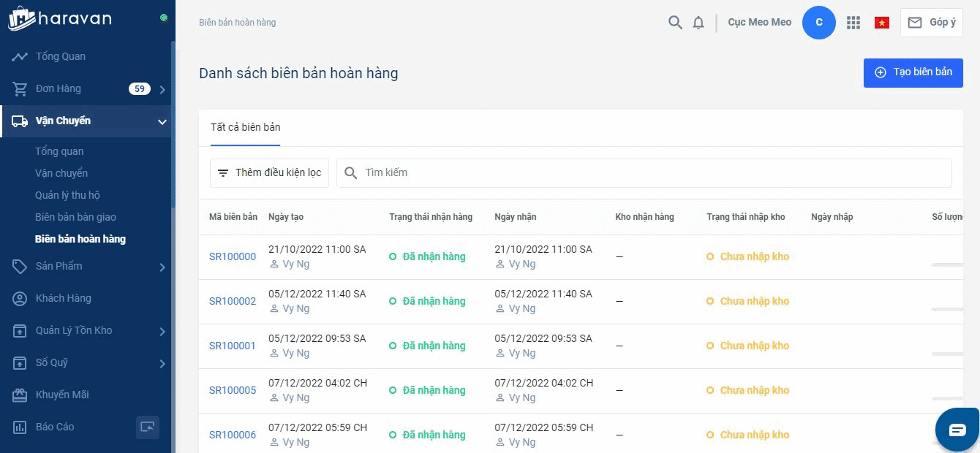
Task: Expand Quản Lý Tồn Kho menu
Action: point(162,331)
